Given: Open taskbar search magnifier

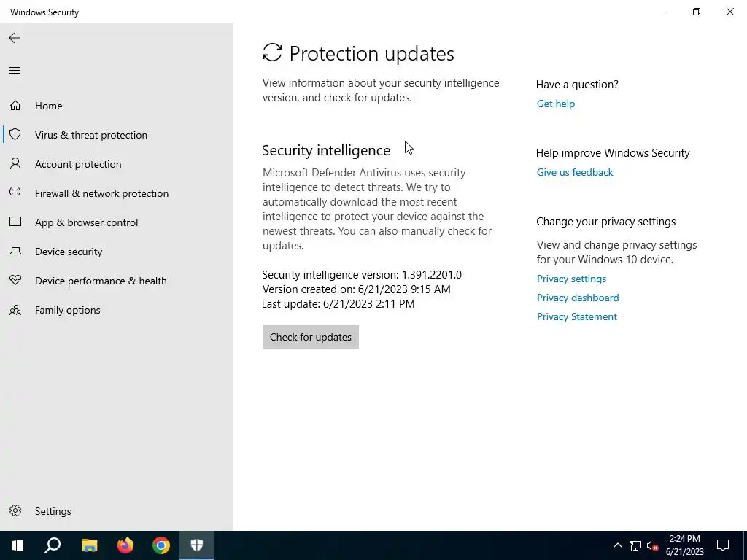Looking at the screenshot, I should (53, 545).
